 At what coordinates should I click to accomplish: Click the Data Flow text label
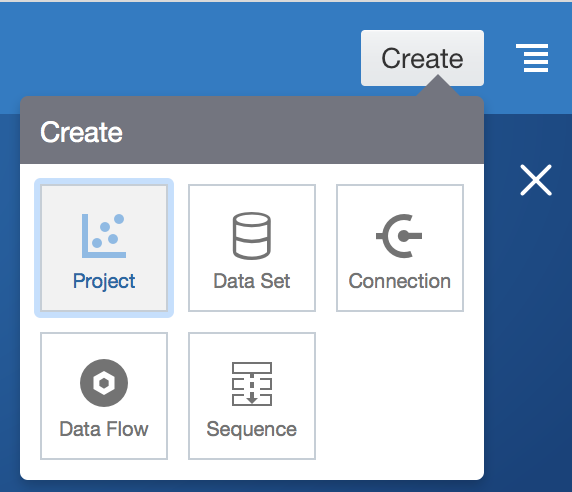(x=104, y=429)
